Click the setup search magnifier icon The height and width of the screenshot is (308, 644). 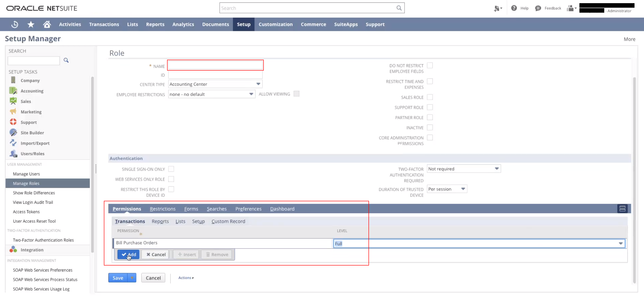(66, 60)
